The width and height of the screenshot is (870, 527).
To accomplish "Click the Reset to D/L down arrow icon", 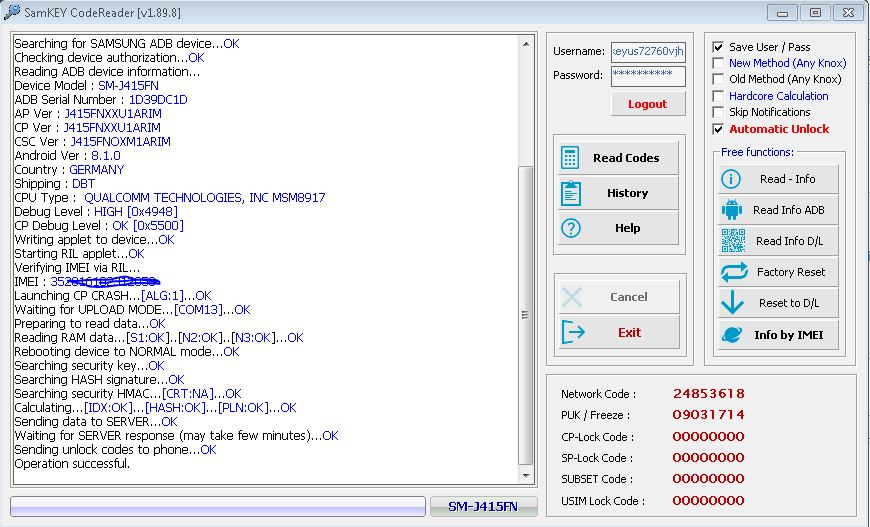I will 732,303.
